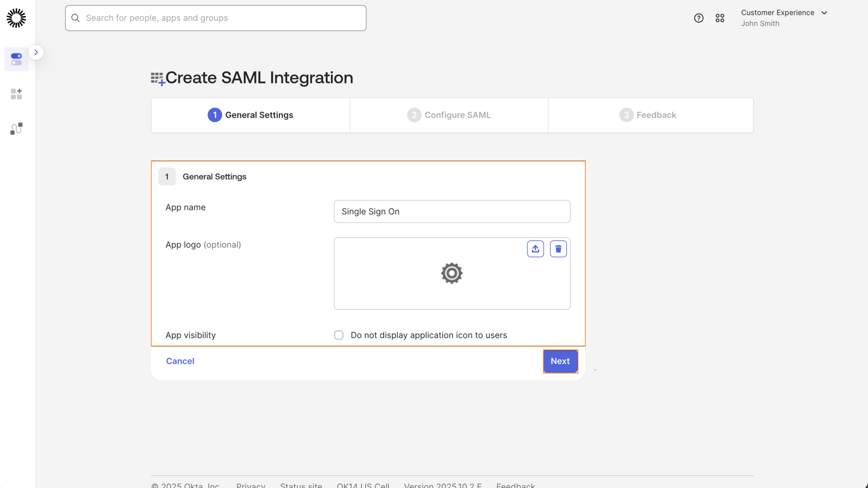868x488 pixels.
Task: Open the help question mark icon
Action: (x=698, y=18)
